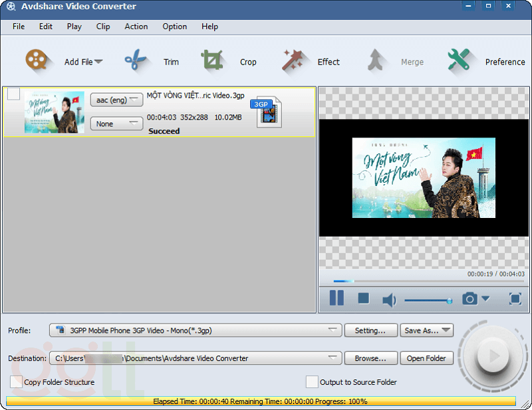
Task: Stop the video preview
Action: [x=363, y=298]
